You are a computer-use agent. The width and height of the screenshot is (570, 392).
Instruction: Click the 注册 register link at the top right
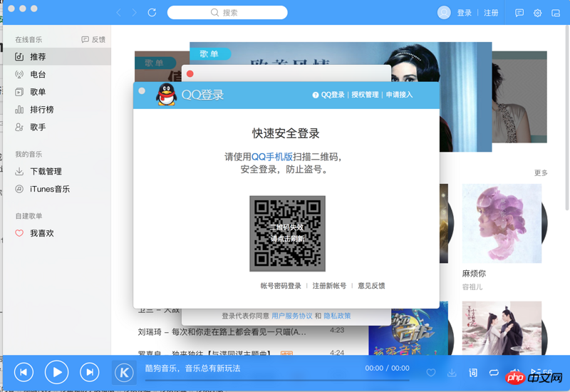coord(491,13)
